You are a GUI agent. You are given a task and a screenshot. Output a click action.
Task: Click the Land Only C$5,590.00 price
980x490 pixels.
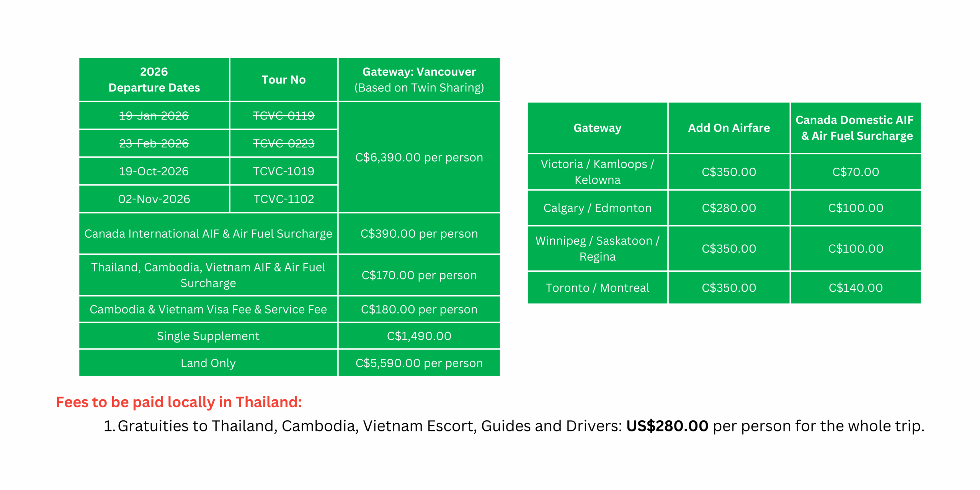(x=419, y=363)
